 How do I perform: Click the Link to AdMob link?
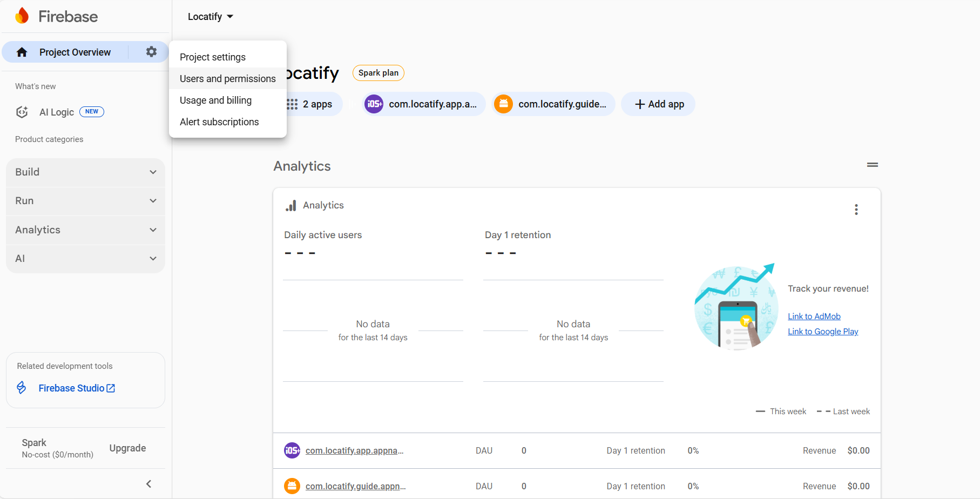[x=814, y=316]
